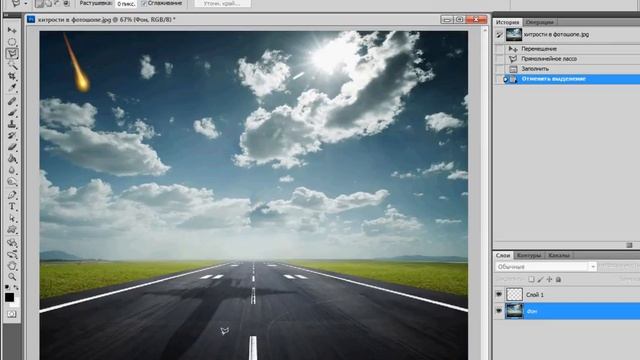Set history brush source for Прямолинейное лассо
Screen dimensions: 640x360
(499, 59)
